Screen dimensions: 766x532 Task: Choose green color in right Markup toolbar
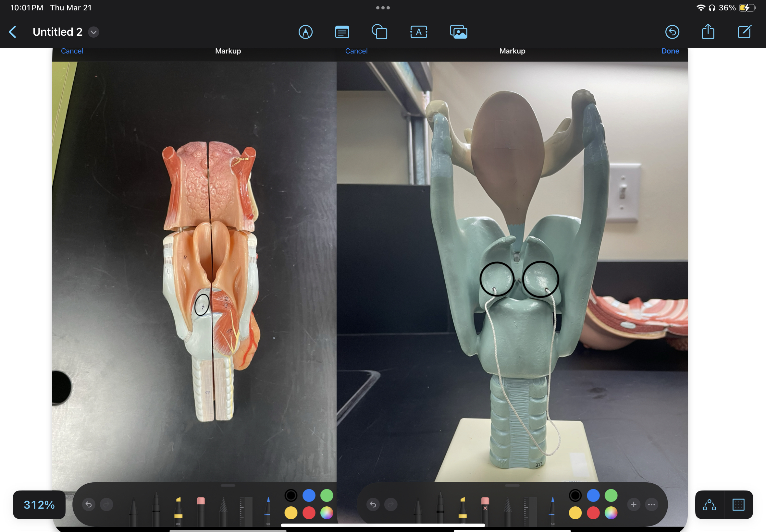click(611, 495)
